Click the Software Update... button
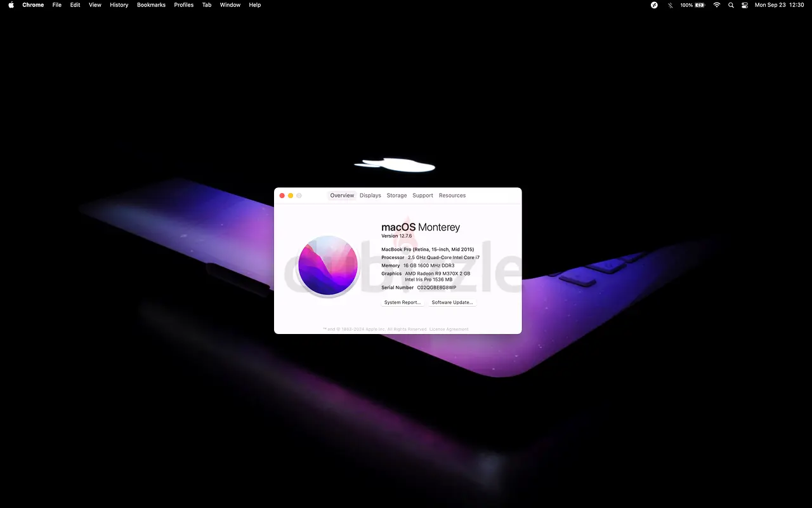Viewport: 812px width, 508px height. click(x=452, y=302)
